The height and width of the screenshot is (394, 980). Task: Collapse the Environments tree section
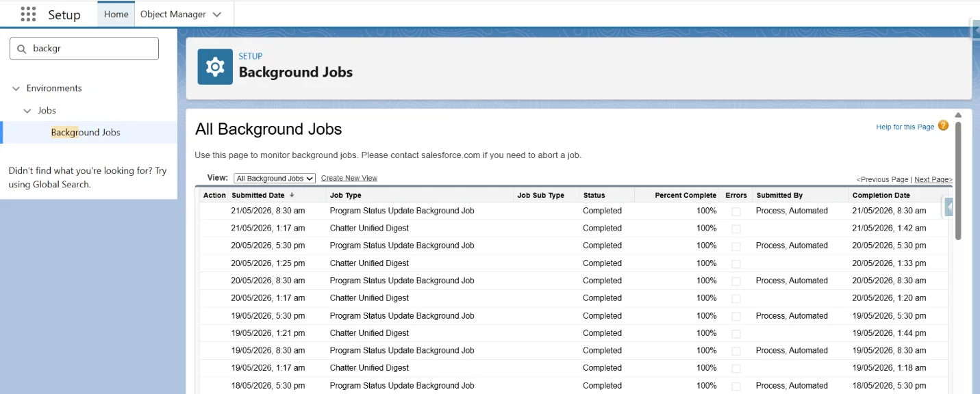[x=16, y=88]
